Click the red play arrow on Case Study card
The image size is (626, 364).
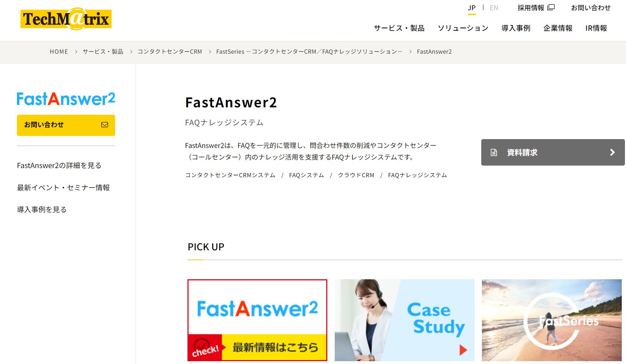(x=463, y=350)
